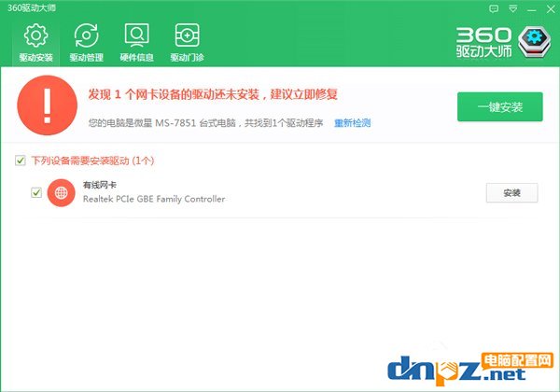The width and height of the screenshot is (560, 392).
Task: Click 重新检测 link
Action: 352,123
